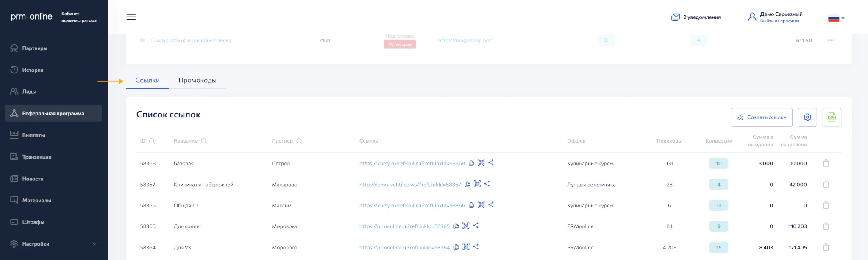Open Лиды in the sidebar
This screenshot has width=868, height=260.
click(x=53, y=91)
